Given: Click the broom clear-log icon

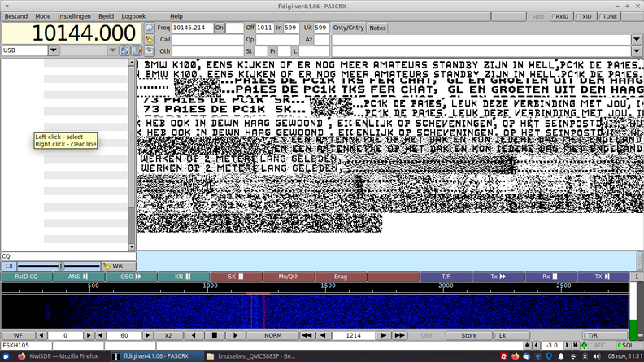Looking at the screenshot, I should 149,39.
